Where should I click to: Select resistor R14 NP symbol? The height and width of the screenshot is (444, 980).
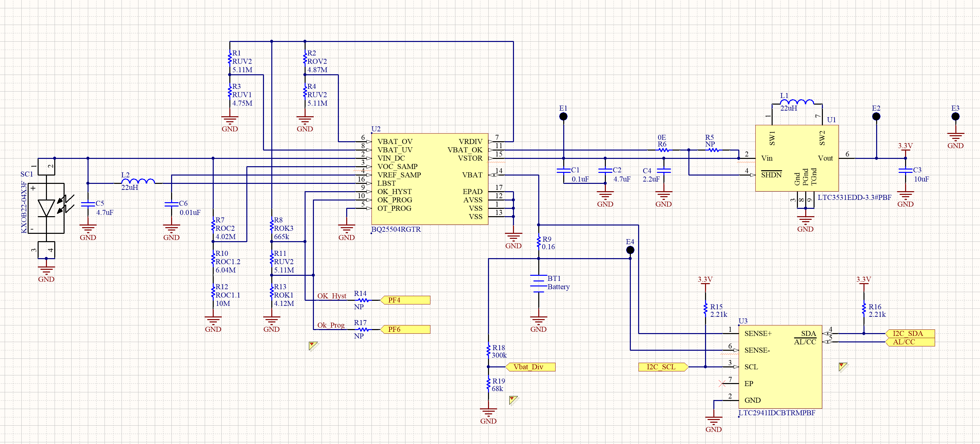point(363,300)
